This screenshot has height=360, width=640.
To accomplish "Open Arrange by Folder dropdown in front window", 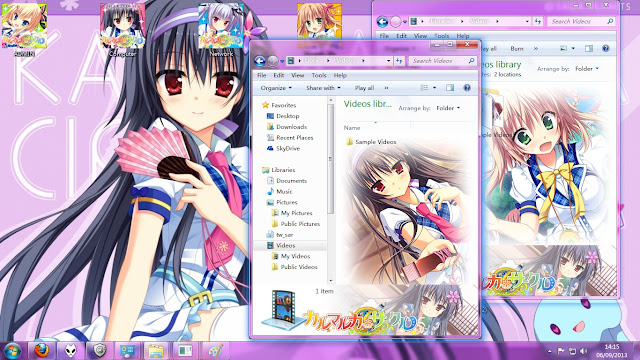I will point(448,108).
